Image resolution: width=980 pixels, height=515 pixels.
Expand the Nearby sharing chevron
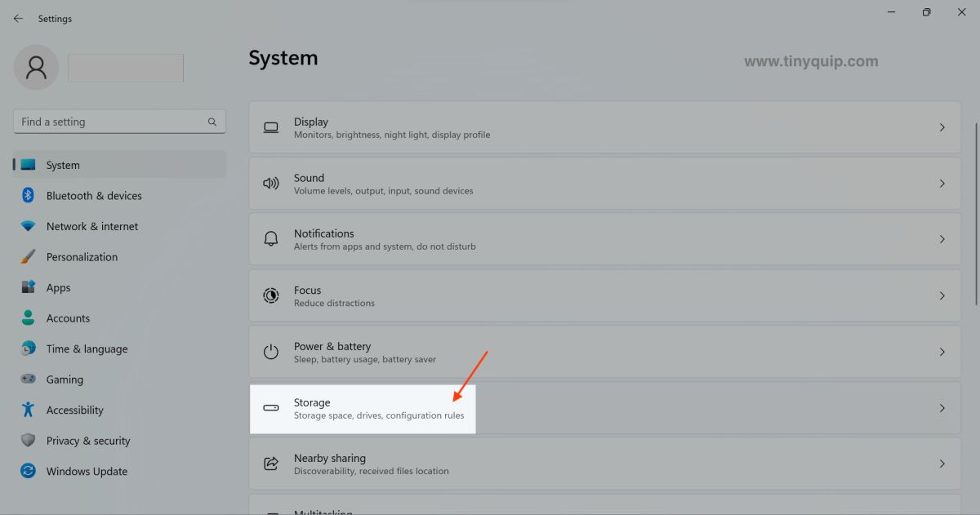[x=941, y=464]
